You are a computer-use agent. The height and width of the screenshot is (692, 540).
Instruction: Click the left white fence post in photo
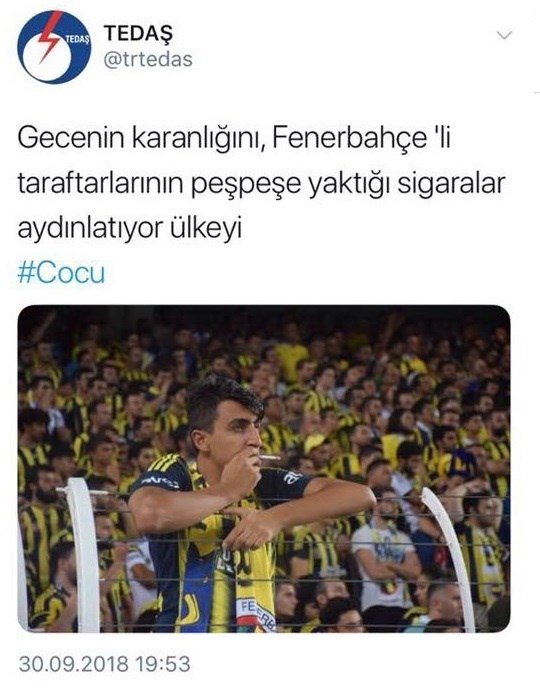pyautogui.click(x=84, y=555)
